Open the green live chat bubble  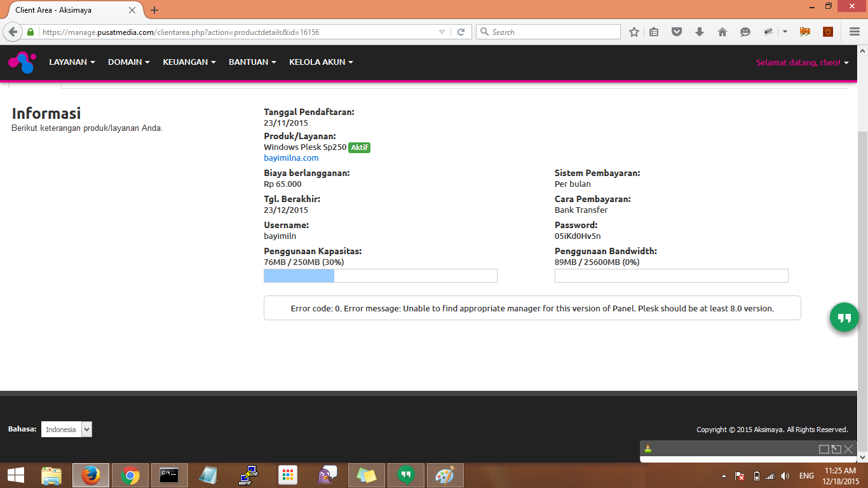point(844,317)
